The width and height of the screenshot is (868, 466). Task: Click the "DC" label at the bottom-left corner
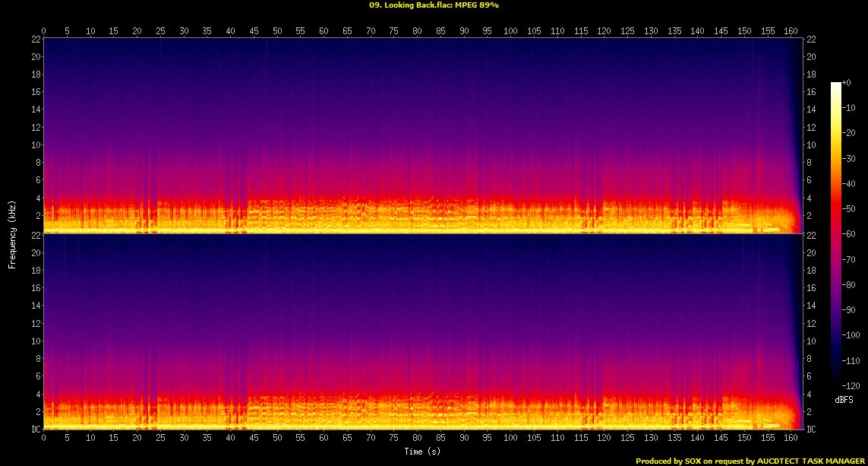(x=33, y=430)
